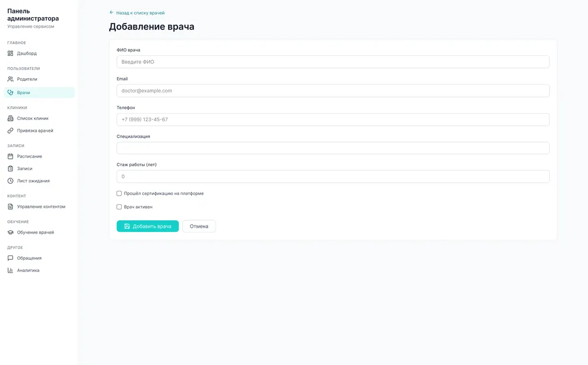Select Врачи in the sidebar
588x365 pixels.
tap(39, 92)
